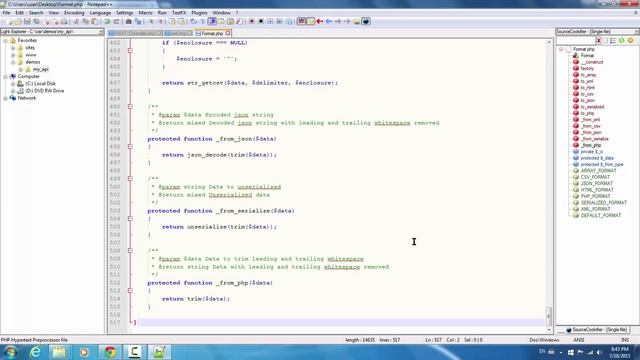Click the Record macro red dot icon
640x360 pixels.
pos(252,21)
